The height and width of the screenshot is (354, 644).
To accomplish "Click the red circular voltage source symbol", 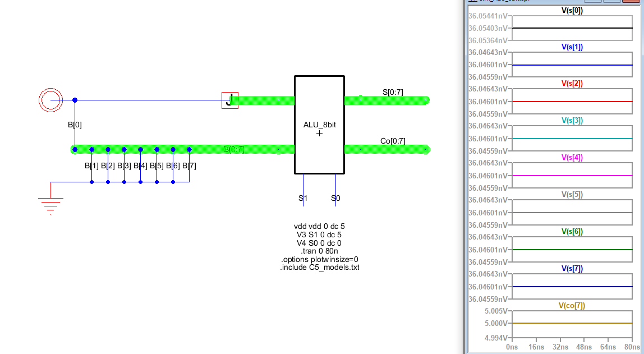I will [50, 100].
